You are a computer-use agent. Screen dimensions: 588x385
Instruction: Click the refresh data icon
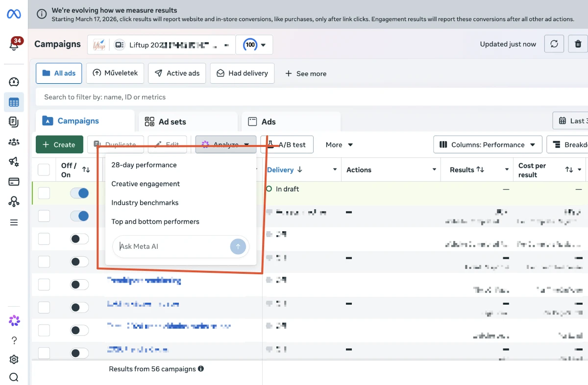coord(554,44)
